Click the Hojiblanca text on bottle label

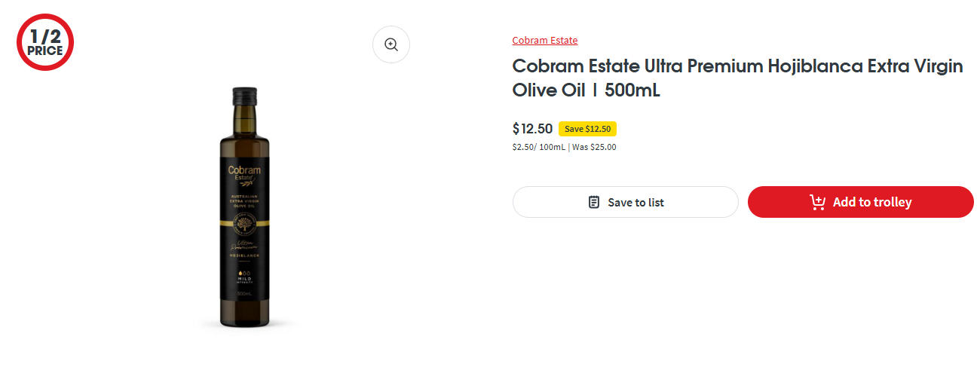tap(244, 256)
